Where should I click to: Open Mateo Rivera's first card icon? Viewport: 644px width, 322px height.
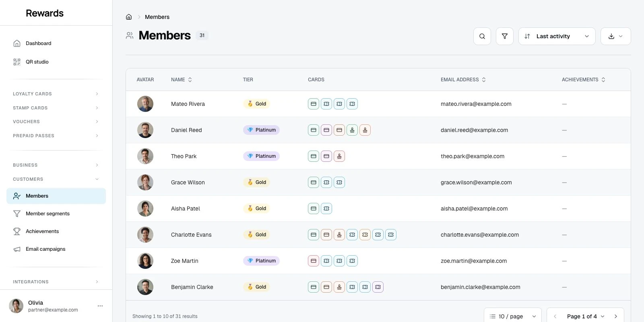pos(314,104)
